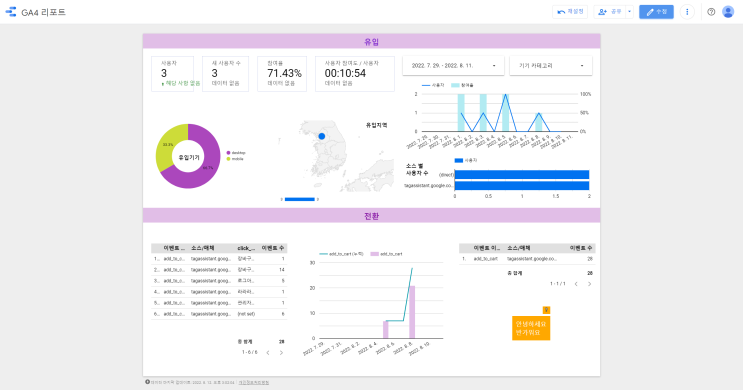Click the 사용자 legend swatch of bar chart
The width and height of the screenshot is (743, 390).
click(459, 161)
